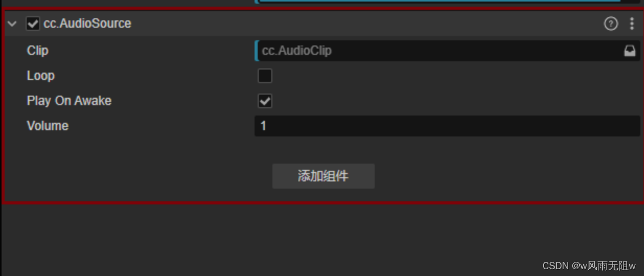Enable the Loop checkbox
The height and width of the screenshot is (276, 644).
[x=265, y=76]
